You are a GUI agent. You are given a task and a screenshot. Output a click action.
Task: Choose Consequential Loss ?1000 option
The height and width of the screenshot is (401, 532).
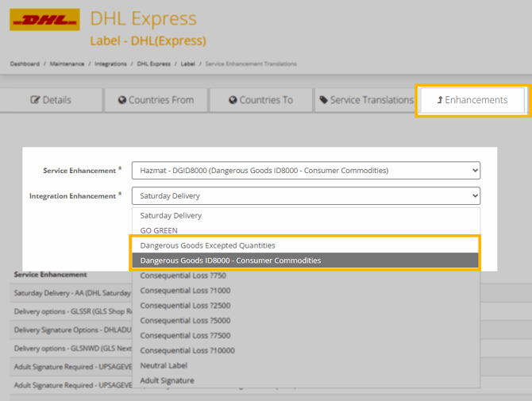[306, 291]
